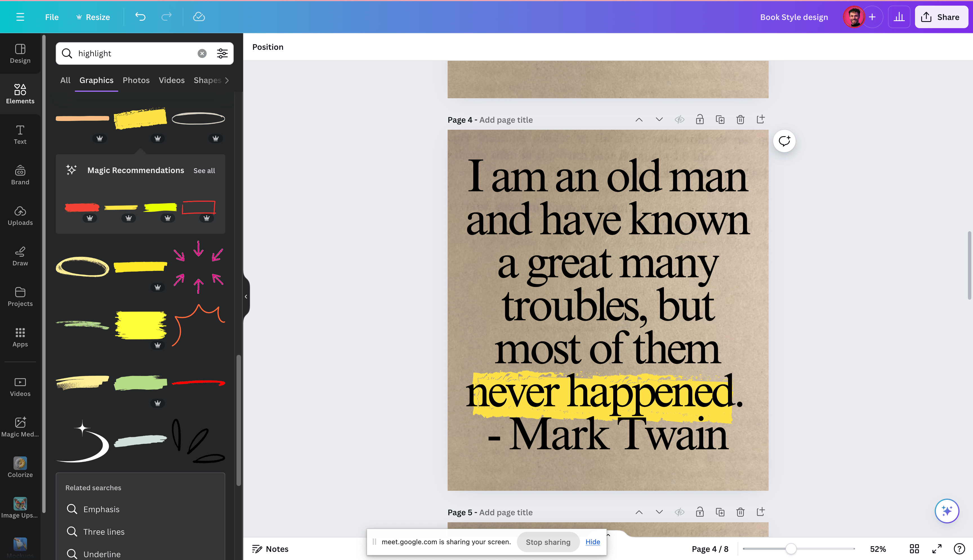
Task: Switch to the Photos tab
Action: [136, 80]
